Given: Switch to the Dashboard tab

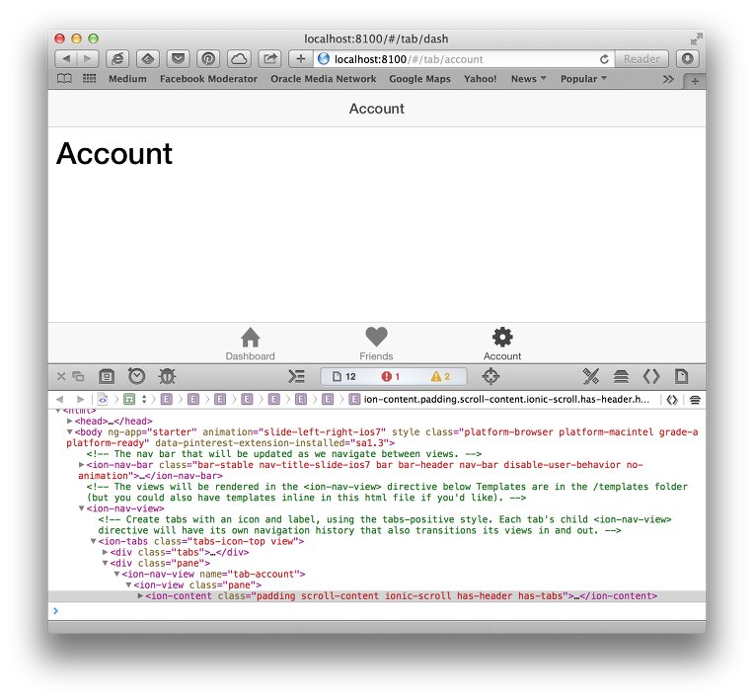Looking at the screenshot, I should point(251,344).
